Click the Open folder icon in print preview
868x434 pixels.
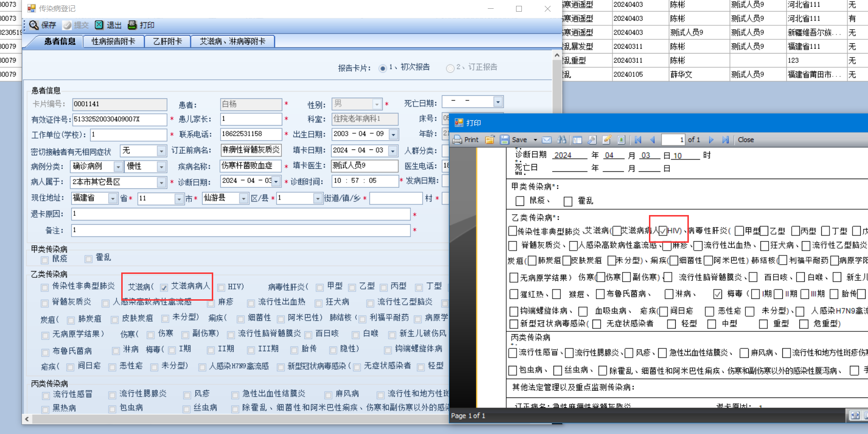coord(490,140)
